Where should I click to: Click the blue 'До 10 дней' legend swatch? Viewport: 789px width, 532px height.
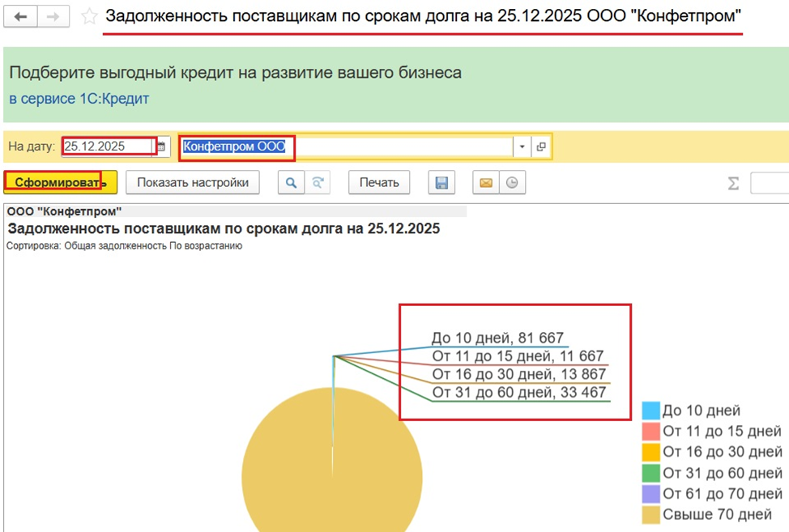(x=650, y=411)
